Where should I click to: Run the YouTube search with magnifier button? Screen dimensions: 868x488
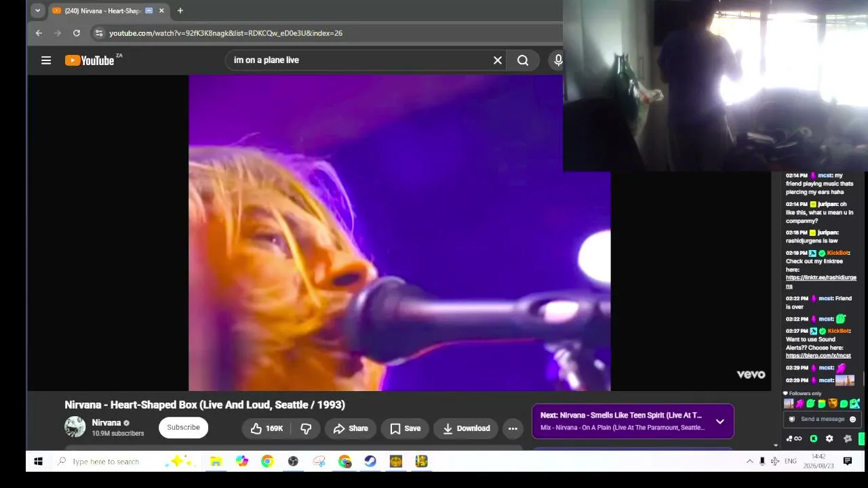523,60
